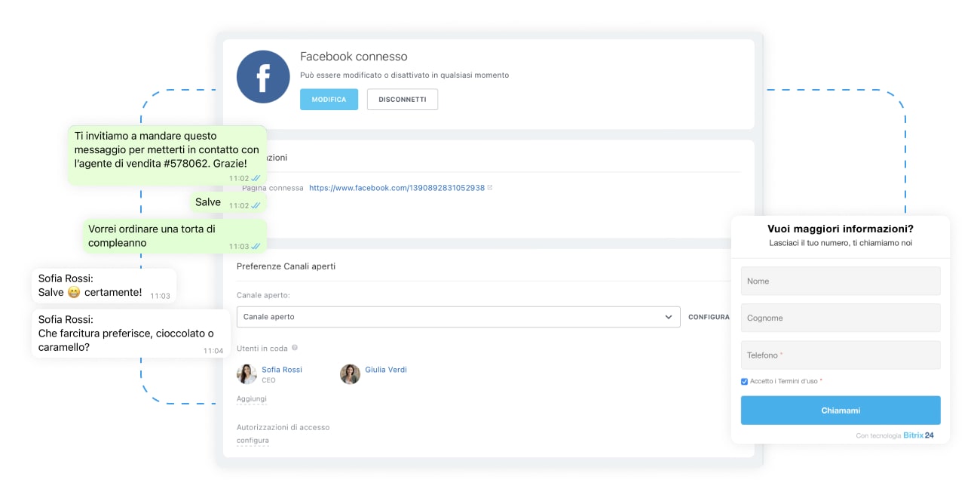Click the Bitrix24 technology link

[x=918, y=435]
